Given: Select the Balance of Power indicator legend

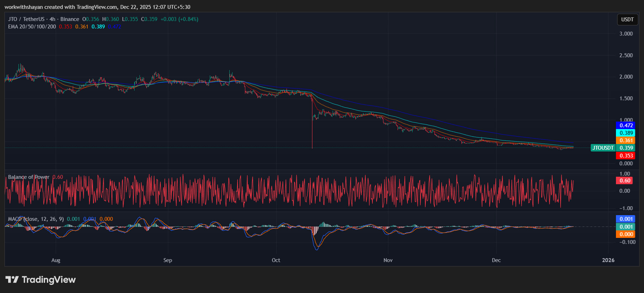Looking at the screenshot, I should (x=29, y=177).
